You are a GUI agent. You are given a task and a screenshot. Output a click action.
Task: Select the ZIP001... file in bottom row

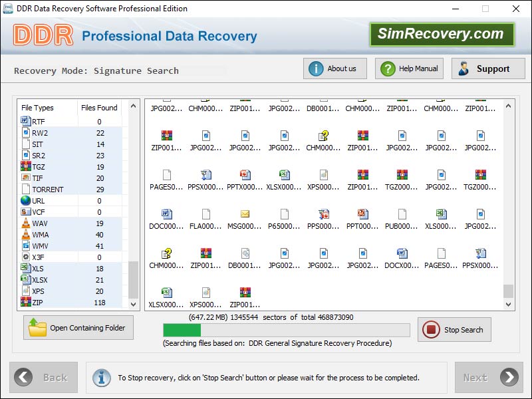tap(245, 293)
